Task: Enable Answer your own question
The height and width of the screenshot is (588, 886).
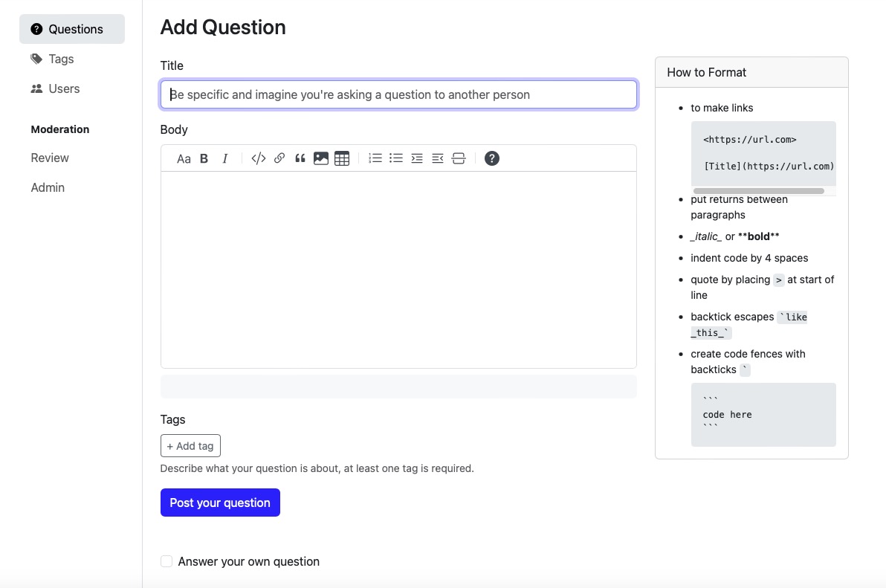Action: click(166, 561)
